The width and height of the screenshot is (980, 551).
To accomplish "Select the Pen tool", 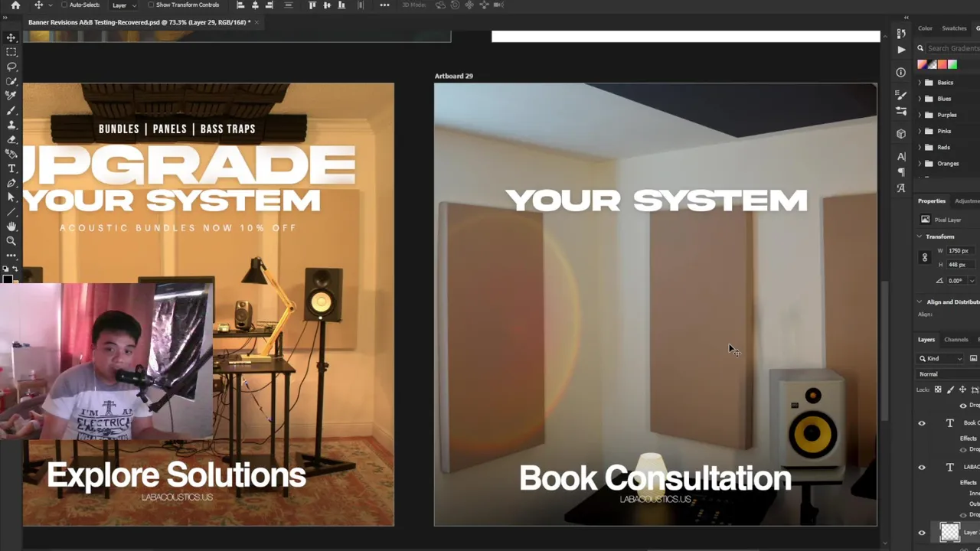I will 11,183.
